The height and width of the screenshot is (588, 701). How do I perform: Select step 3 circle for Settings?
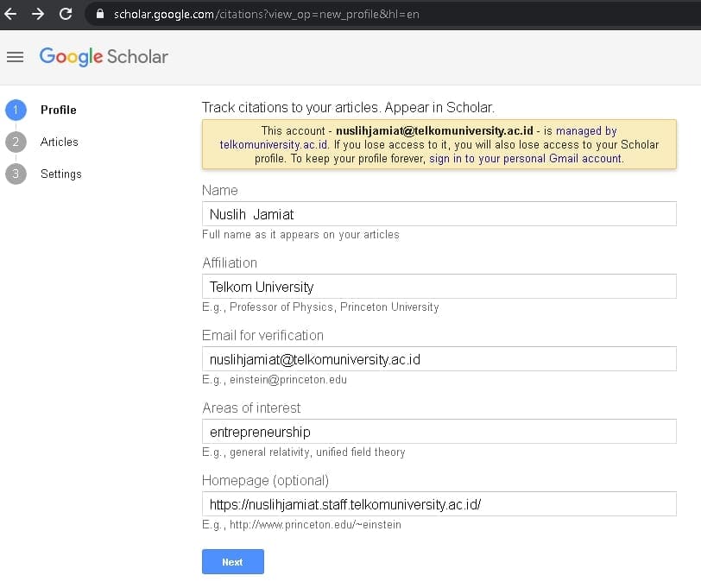[16, 174]
